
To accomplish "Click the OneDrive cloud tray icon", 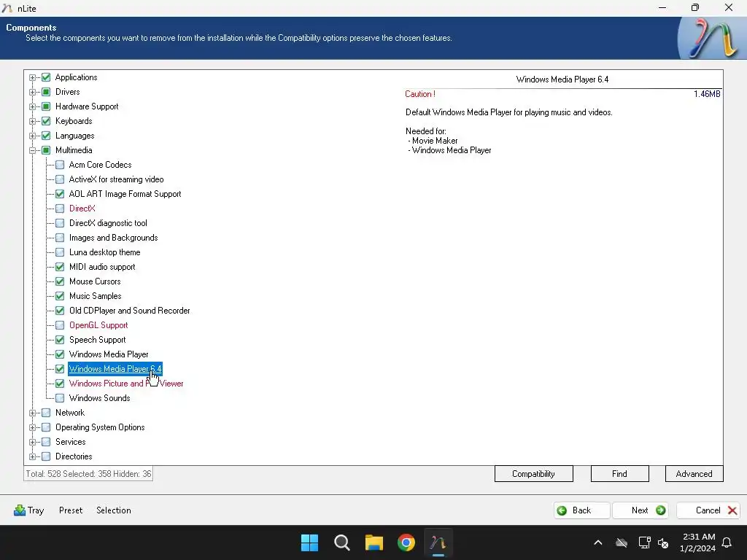I will point(622,542).
